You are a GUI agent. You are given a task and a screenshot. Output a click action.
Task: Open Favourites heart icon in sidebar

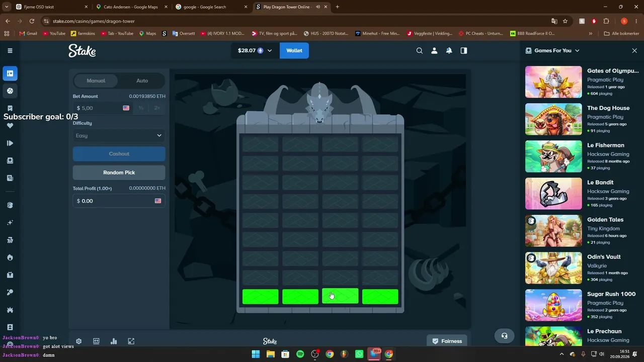point(10,126)
